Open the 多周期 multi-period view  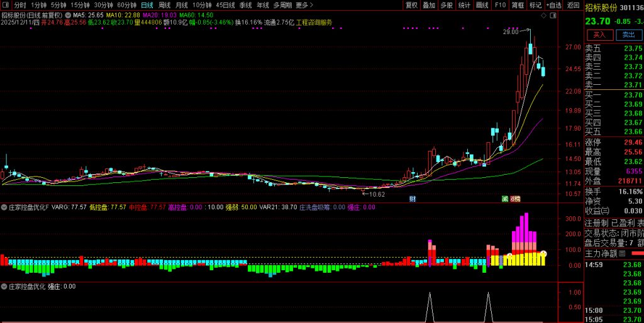click(282, 5)
